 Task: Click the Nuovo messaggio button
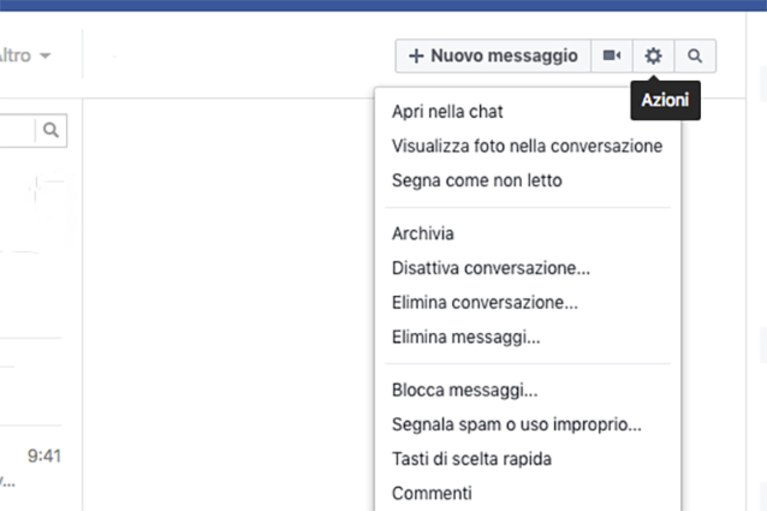pyautogui.click(x=493, y=56)
